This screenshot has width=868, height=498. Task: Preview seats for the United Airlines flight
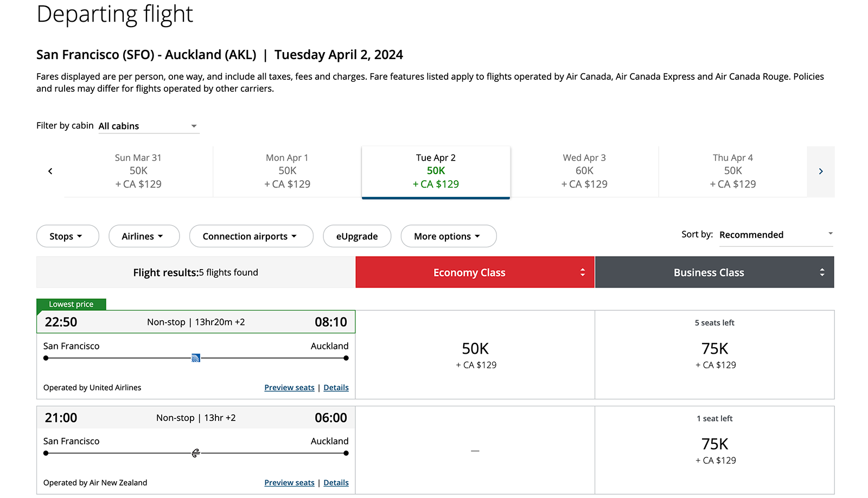pyautogui.click(x=289, y=387)
